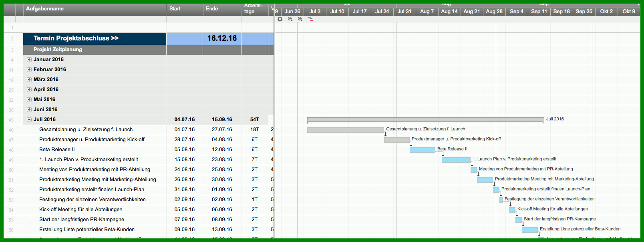Select the 16.12.16 project end date cell

pyautogui.click(x=222, y=38)
